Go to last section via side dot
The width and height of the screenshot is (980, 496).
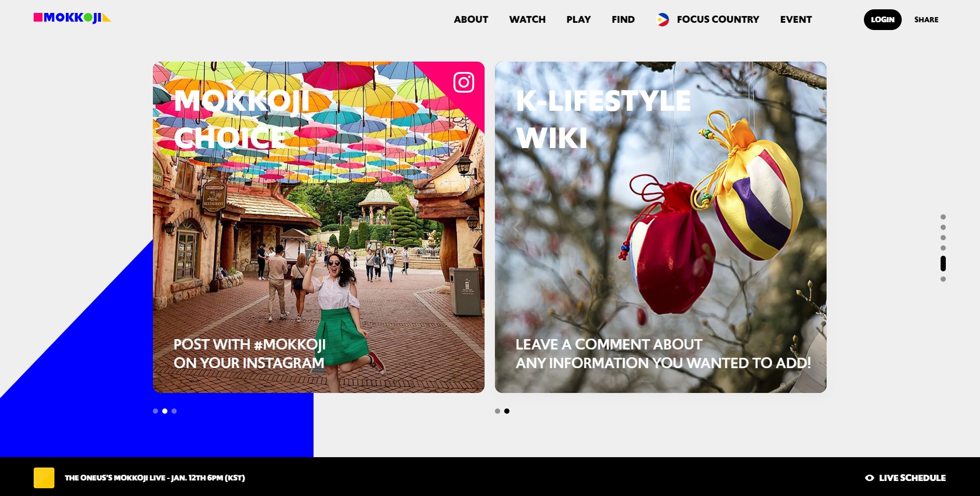click(x=943, y=279)
